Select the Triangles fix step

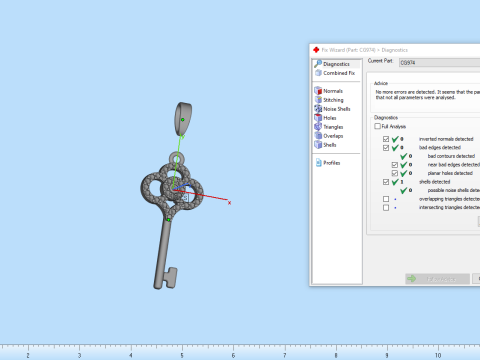click(x=329, y=127)
